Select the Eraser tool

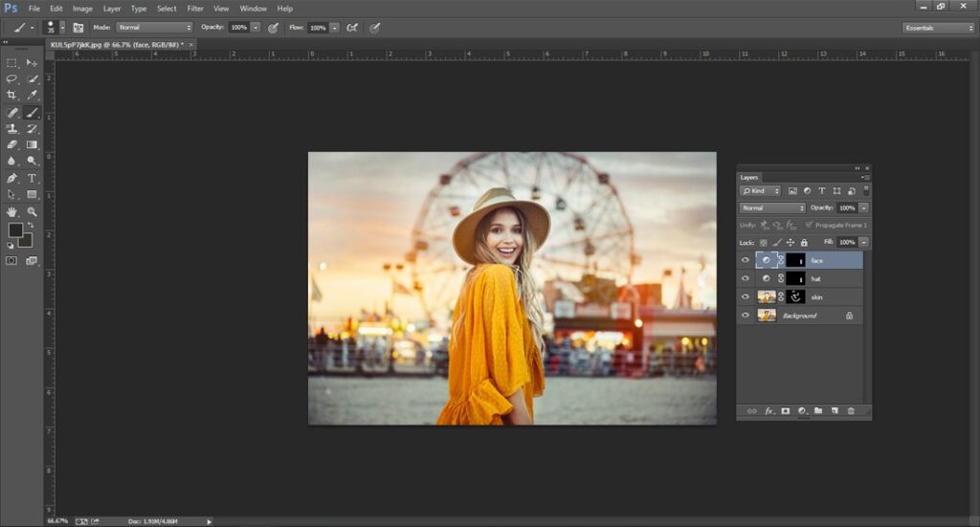tap(11, 144)
